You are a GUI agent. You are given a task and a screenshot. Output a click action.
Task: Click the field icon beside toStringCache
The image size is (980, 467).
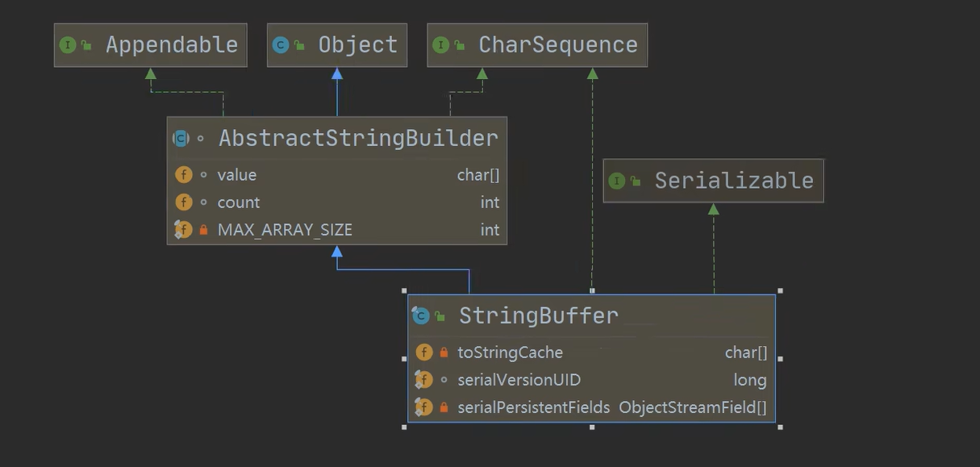[424, 352]
